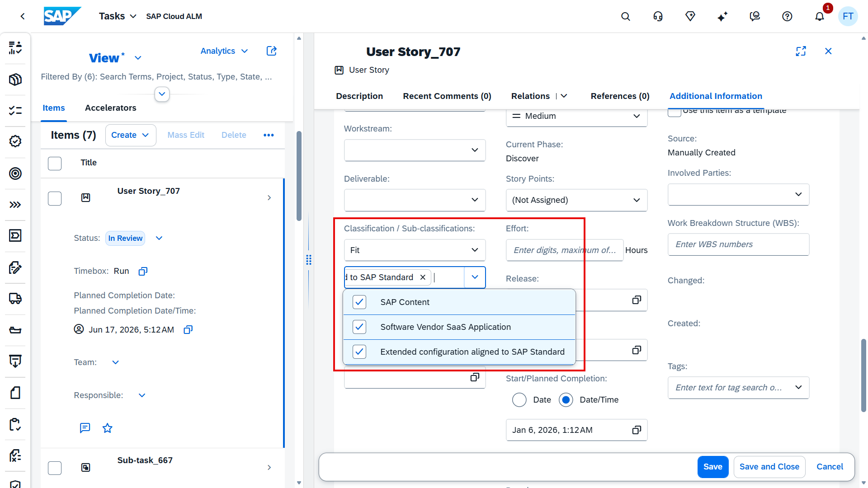The image size is (868, 488).
Task: Enter full screen for User Story_707
Action: tap(801, 51)
